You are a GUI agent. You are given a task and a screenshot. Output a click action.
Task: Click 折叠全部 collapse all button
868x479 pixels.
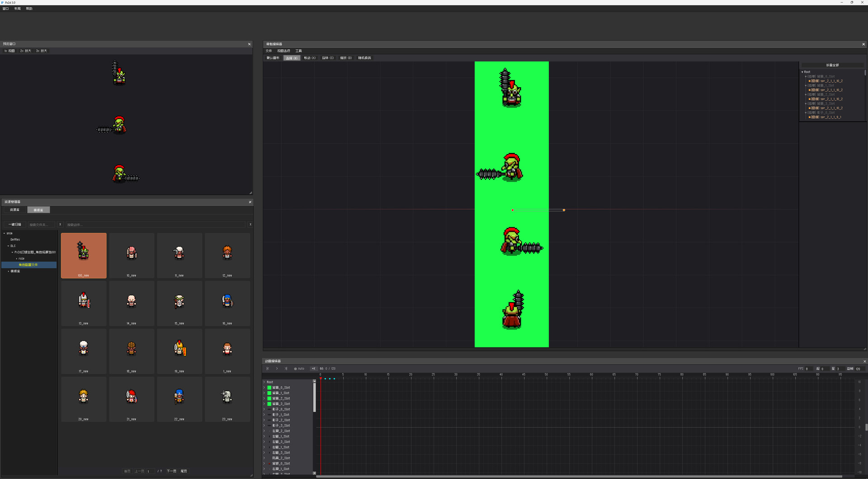tap(832, 66)
